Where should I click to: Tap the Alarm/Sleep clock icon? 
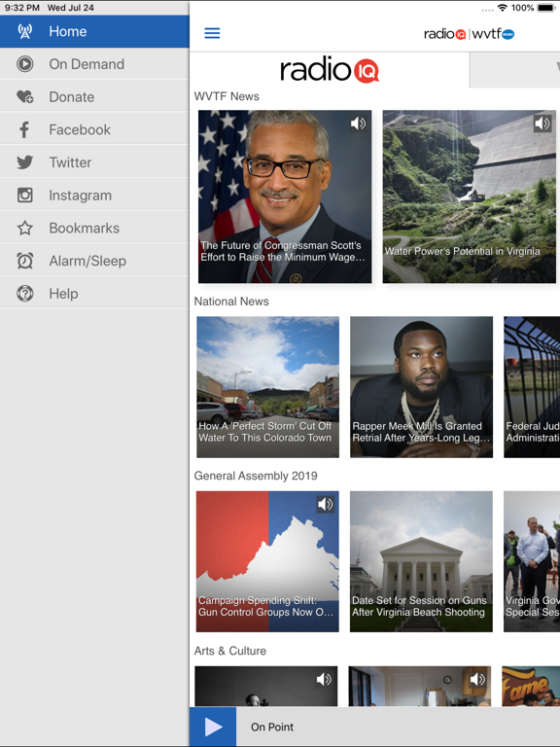[24, 261]
